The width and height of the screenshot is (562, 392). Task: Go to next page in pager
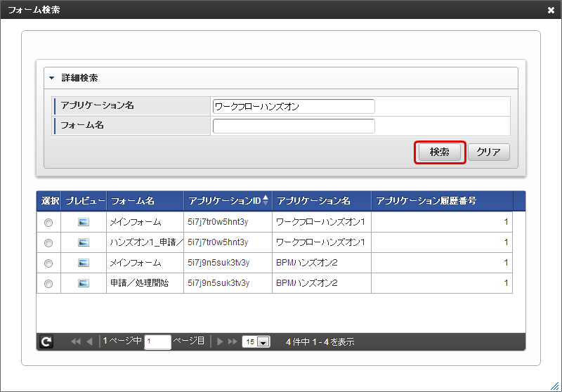tap(220, 341)
